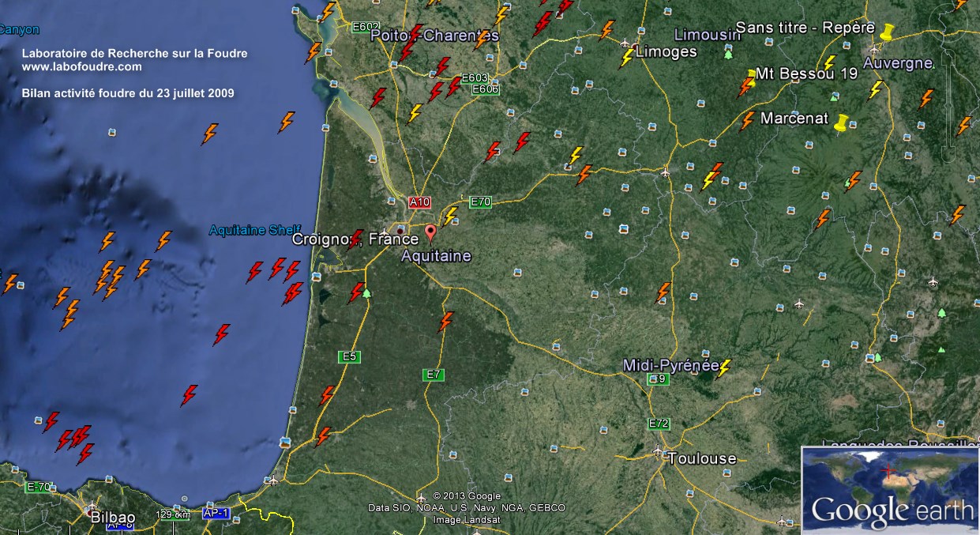Click the green E72 road shield
The height and width of the screenshot is (535, 980).
point(659,424)
